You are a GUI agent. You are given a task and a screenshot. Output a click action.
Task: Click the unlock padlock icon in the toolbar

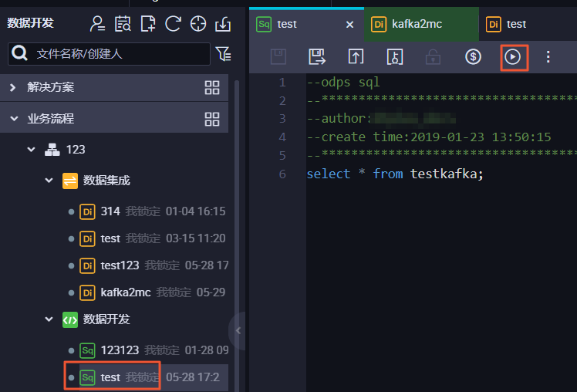(x=433, y=56)
